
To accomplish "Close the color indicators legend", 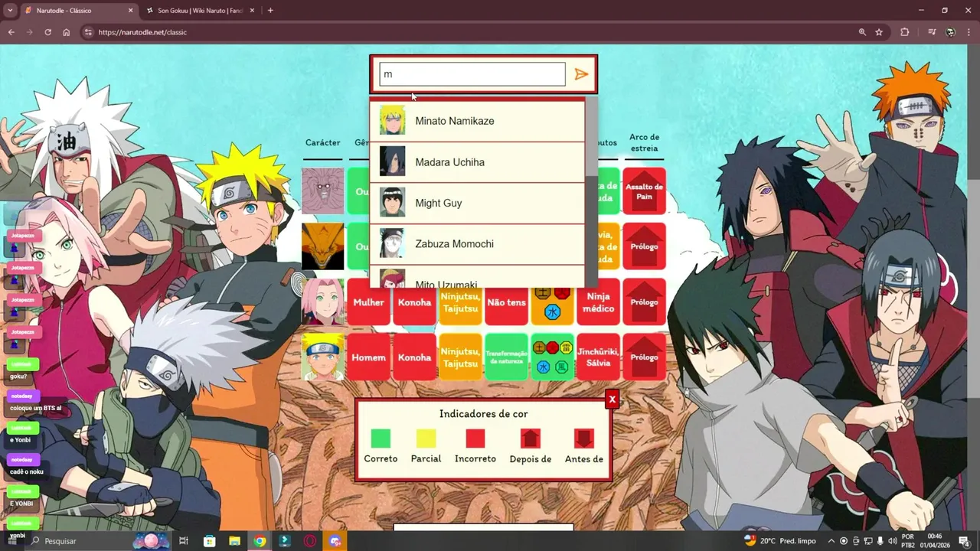I will (x=612, y=399).
